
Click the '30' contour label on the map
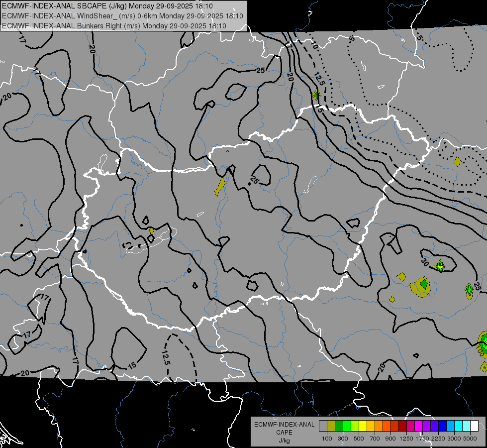(425, 262)
